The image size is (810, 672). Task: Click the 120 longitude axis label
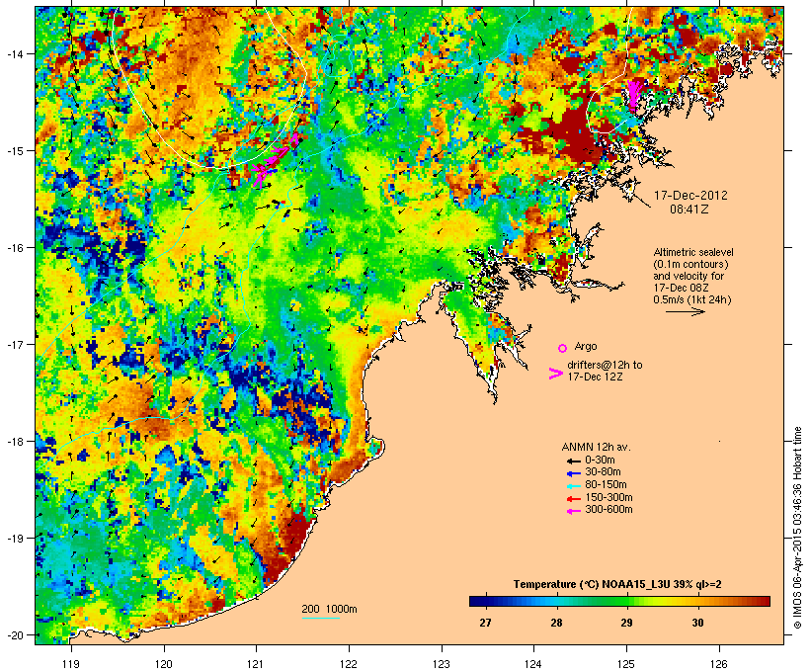click(164, 664)
